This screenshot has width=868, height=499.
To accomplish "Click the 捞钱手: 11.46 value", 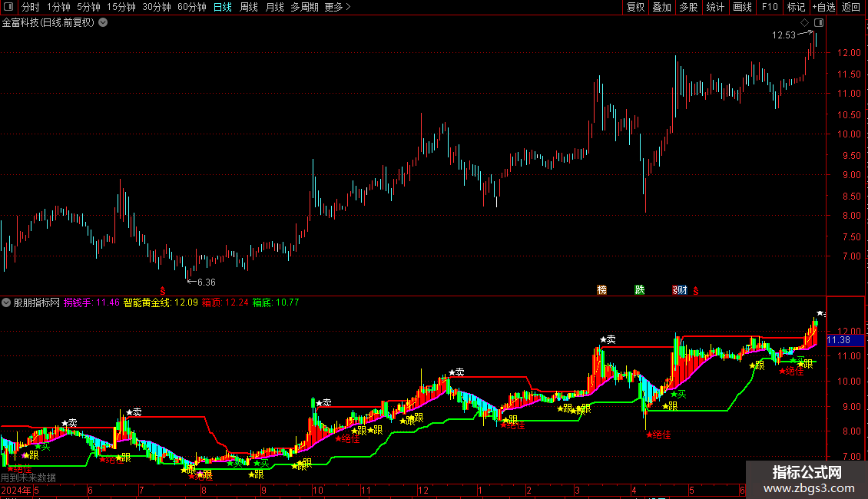I will click(x=91, y=302).
